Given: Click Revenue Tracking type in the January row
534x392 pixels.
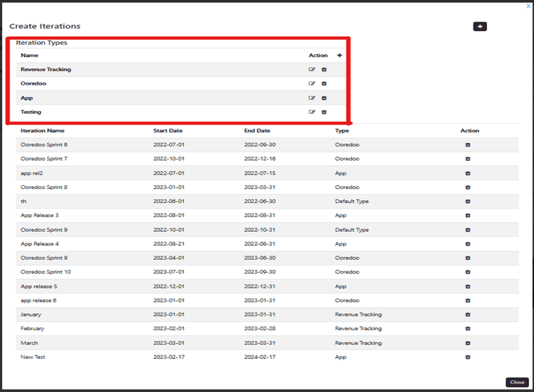Looking at the screenshot, I should [358, 314].
